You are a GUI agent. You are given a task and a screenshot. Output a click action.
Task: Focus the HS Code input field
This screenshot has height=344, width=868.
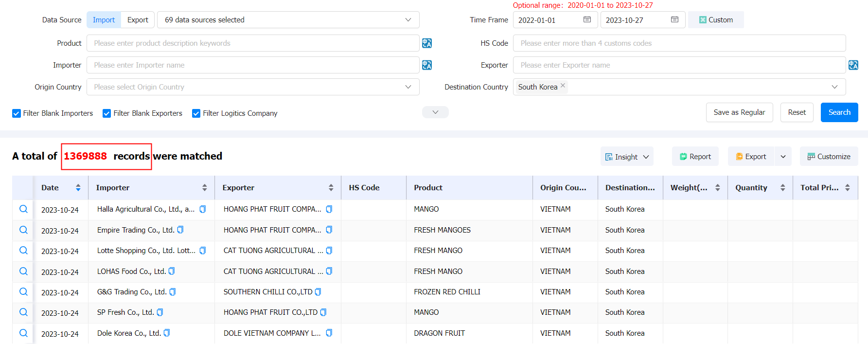[x=679, y=43]
